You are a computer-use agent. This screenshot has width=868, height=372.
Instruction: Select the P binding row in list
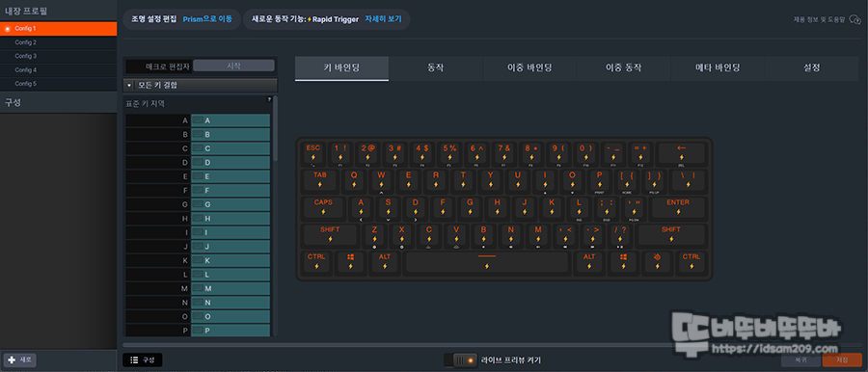point(198,331)
